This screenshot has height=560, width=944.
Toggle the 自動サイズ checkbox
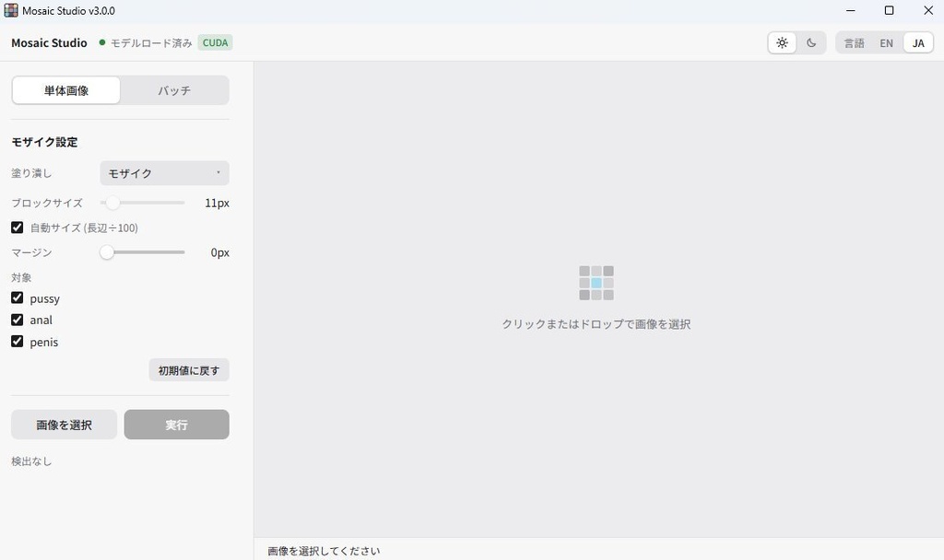pyautogui.click(x=17, y=227)
